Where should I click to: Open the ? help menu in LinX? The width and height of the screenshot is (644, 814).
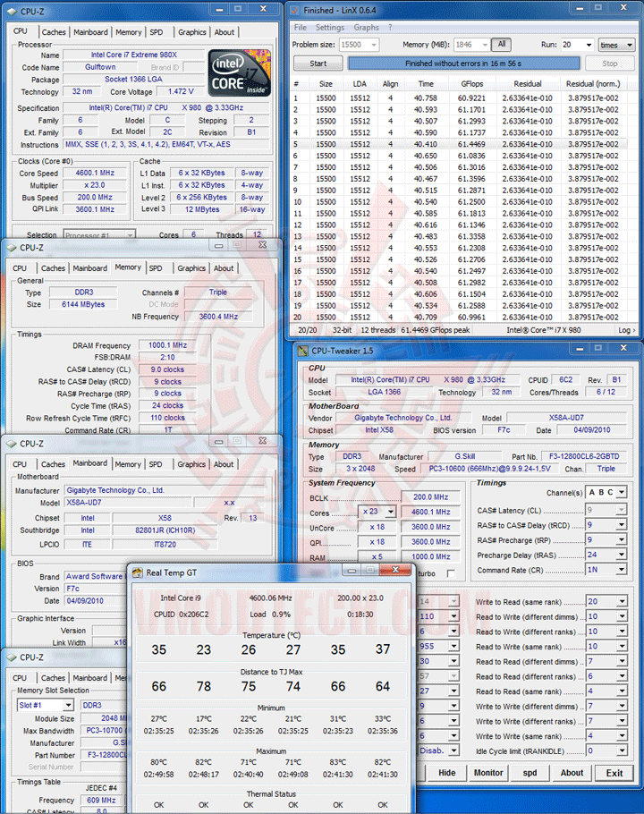390,28
